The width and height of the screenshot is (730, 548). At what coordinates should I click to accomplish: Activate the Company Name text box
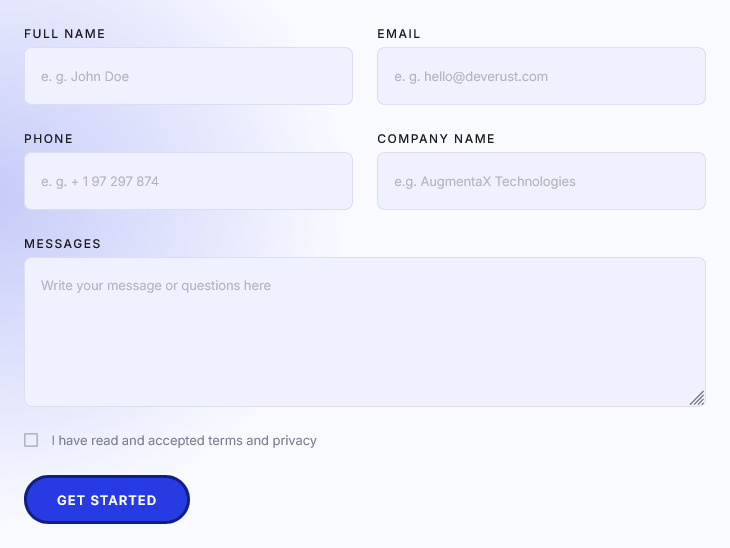(541, 181)
